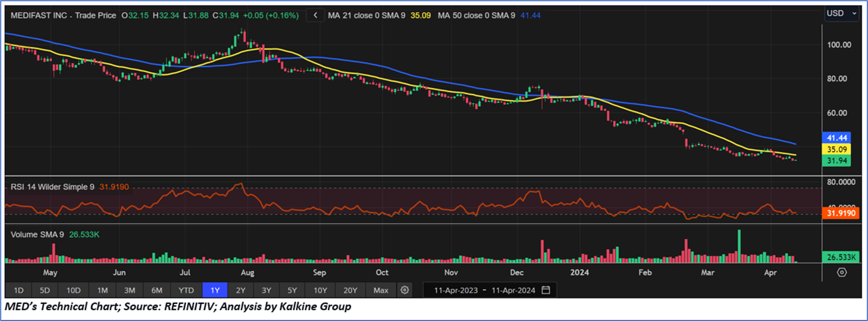Show full history with Max button
Screen dimensions: 868x321
click(381, 290)
